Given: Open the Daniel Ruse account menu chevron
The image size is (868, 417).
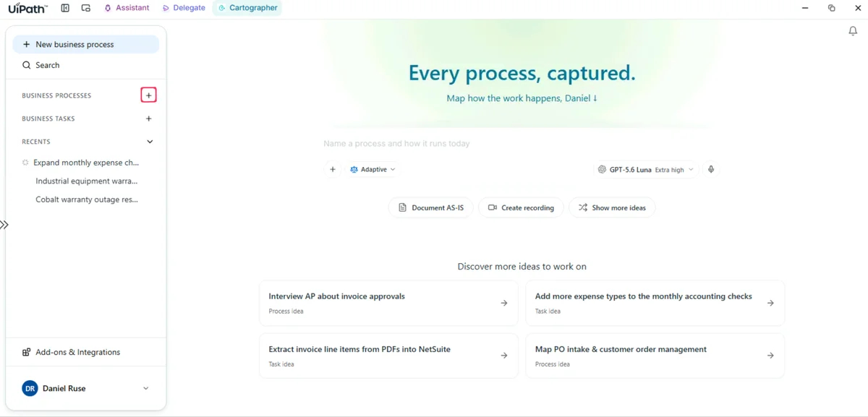Looking at the screenshot, I should tap(145, 389).
